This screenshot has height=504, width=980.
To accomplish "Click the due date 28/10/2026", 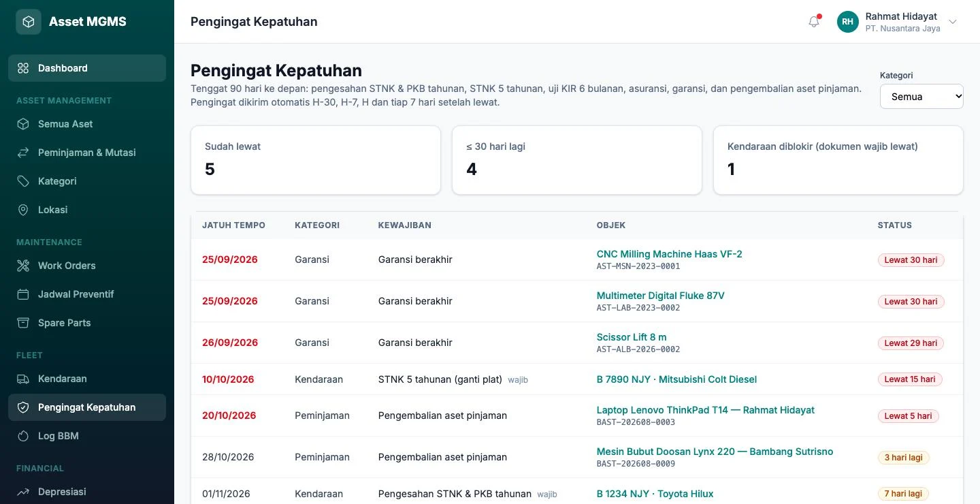I will pos(228,457).
